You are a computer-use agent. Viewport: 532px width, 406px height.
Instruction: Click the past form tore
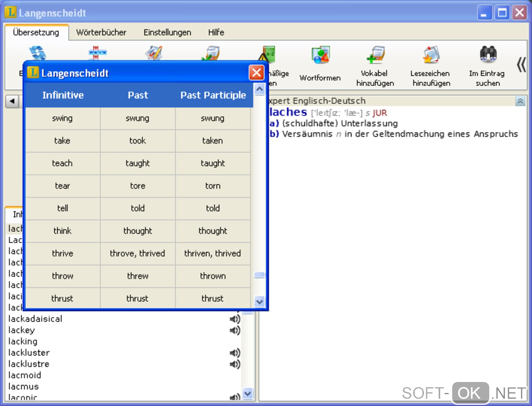pos(138,186)
